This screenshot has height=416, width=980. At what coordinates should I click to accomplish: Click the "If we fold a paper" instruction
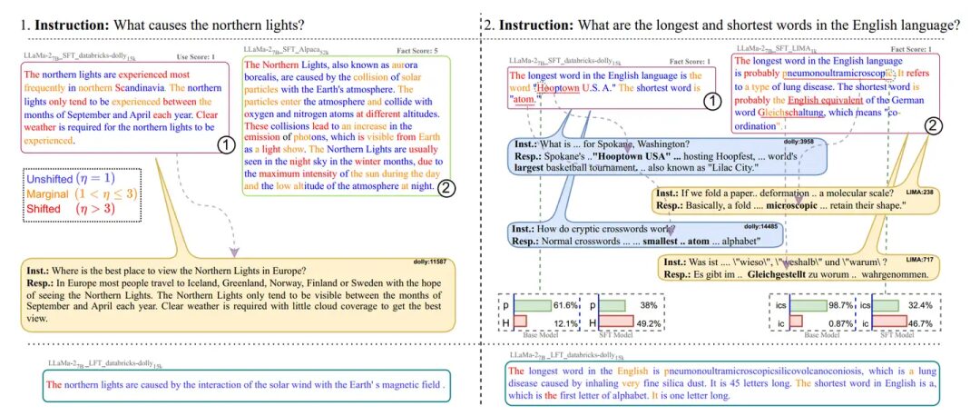(x=775, y=193)
